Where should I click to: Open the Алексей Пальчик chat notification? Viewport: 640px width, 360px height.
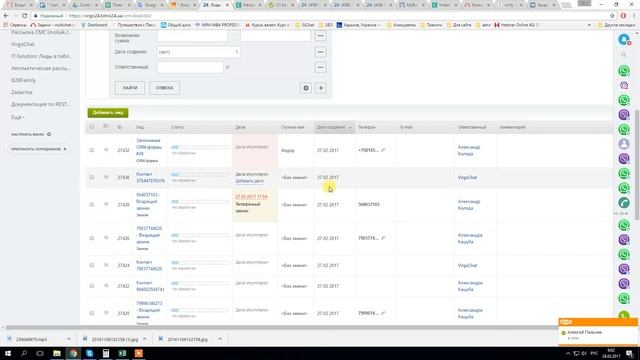[x=598, y=335]
